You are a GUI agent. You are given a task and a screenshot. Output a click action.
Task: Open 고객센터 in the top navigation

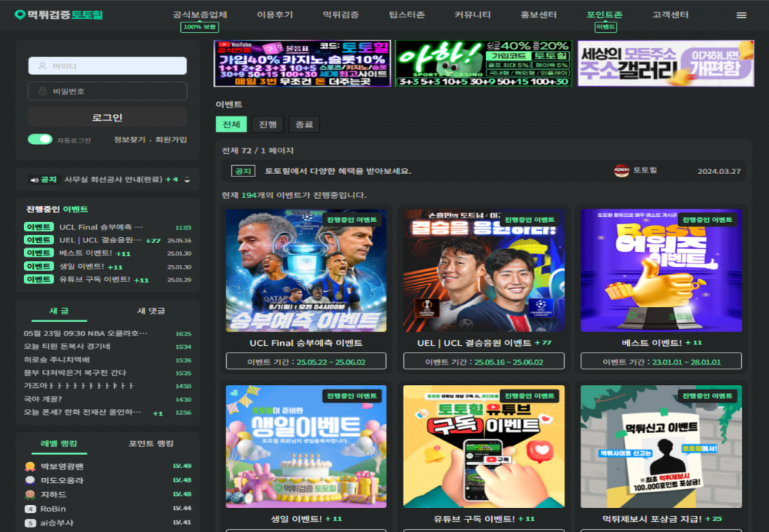(671, 15)
